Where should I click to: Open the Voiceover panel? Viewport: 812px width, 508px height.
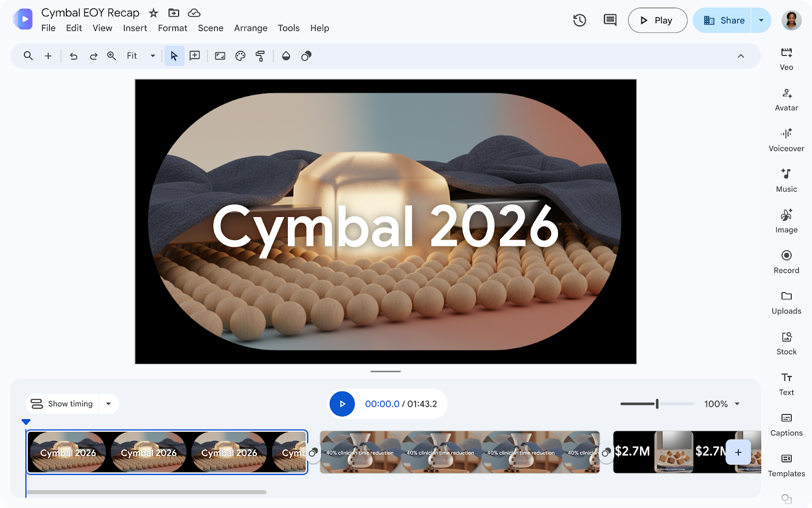point(786,140)
